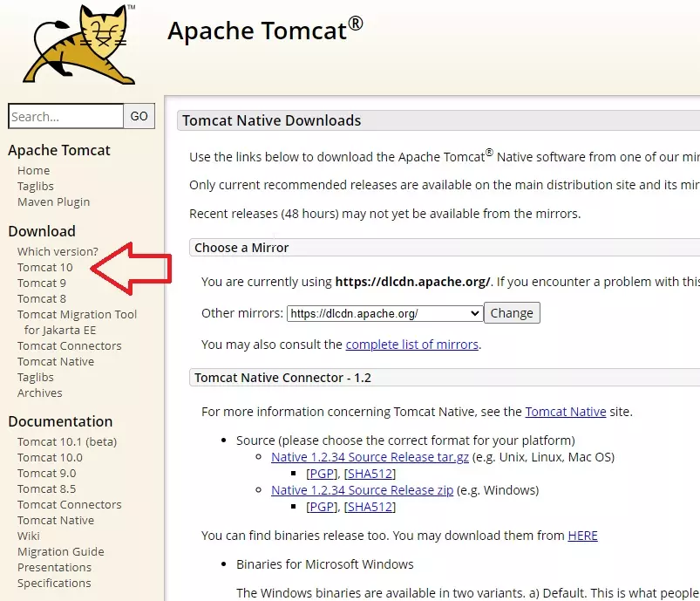Open the Tomcat Connectors documentation
Image resolution: width=700 pixels, height=601 pixels.
[69, 504]
